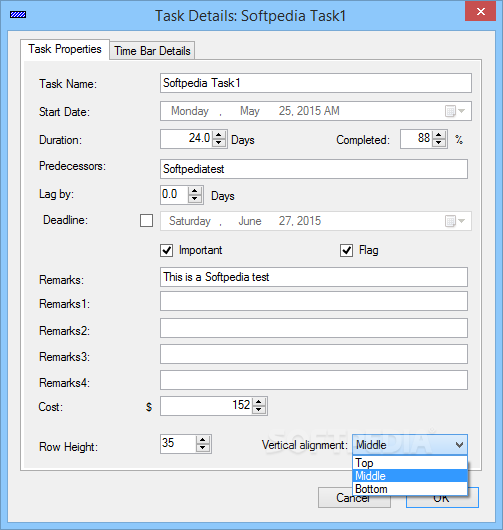The width and height of the screenshot is (503, 530).
Task: Click into the Remarks3 field
Action: point(314,354)
